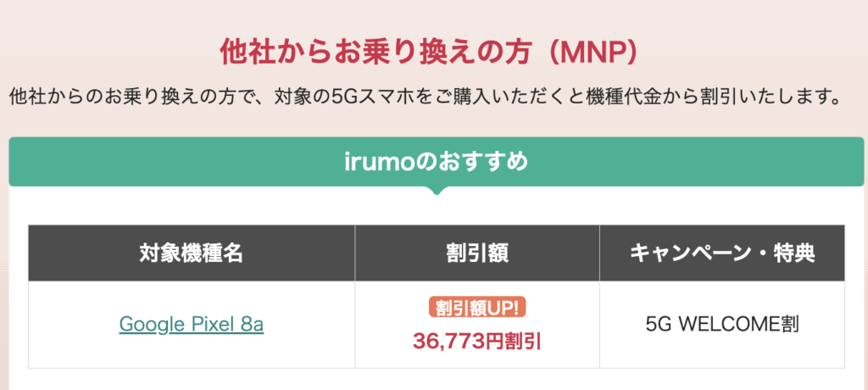Click the red 36,773 discount number
Viewport: 868px width, 390px height.
(x=448, y=341)
